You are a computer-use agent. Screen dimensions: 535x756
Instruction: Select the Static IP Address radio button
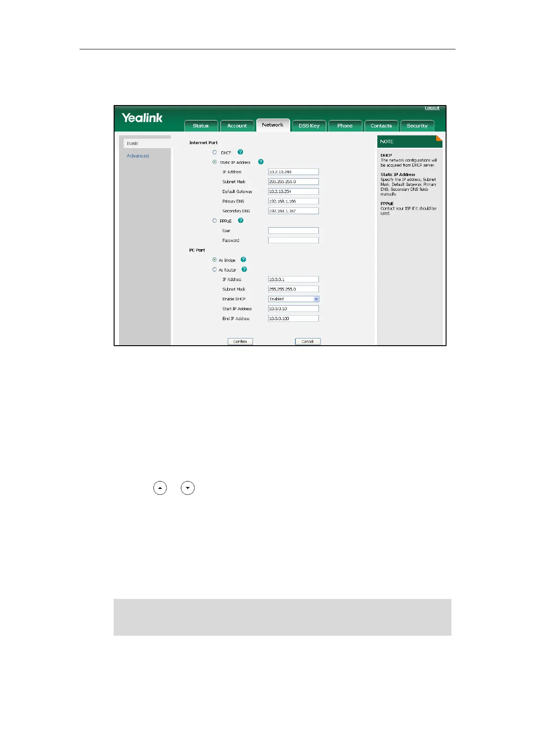coord(215,162)
